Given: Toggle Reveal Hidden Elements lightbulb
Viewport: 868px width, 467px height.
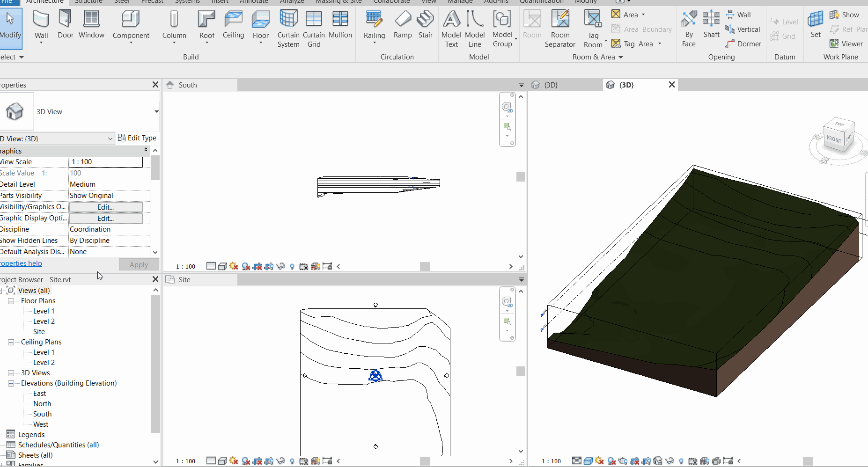Looking at the screenshot, I should [x=292, y=266].
